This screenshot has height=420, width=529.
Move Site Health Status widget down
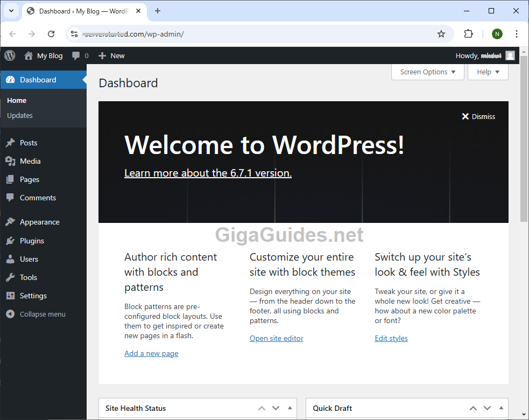pos(276,408)
